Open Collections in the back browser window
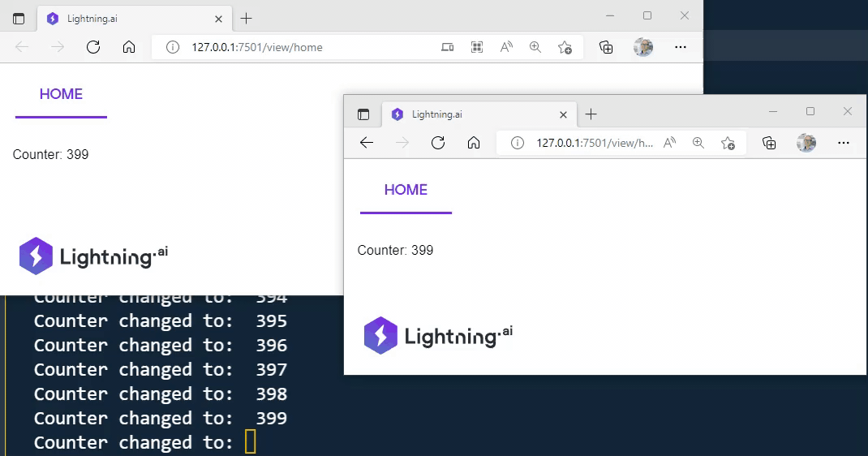 [x=606, y=47]
